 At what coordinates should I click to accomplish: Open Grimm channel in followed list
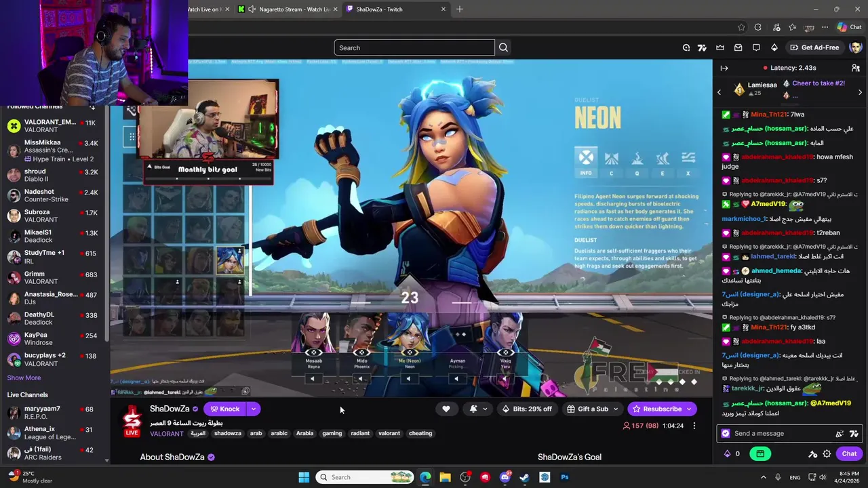tap(53, 277)
